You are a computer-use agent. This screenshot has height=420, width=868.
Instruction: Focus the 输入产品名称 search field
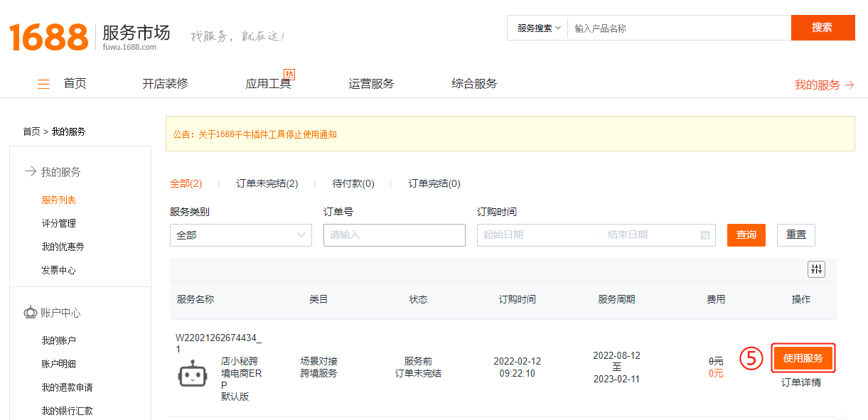click(679, 28)
